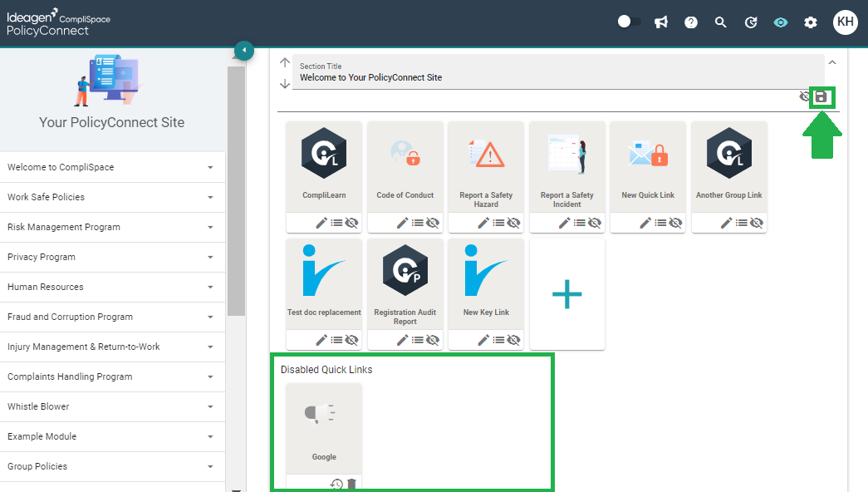Restore the disabled Google quick link
Screen dimensions: 868x492
(336, 484)
